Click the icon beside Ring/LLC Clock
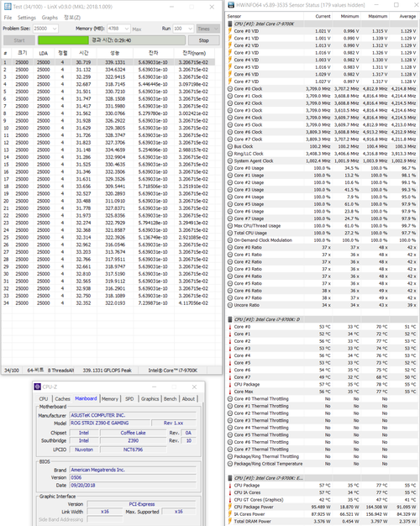 [x=230, y=154]
